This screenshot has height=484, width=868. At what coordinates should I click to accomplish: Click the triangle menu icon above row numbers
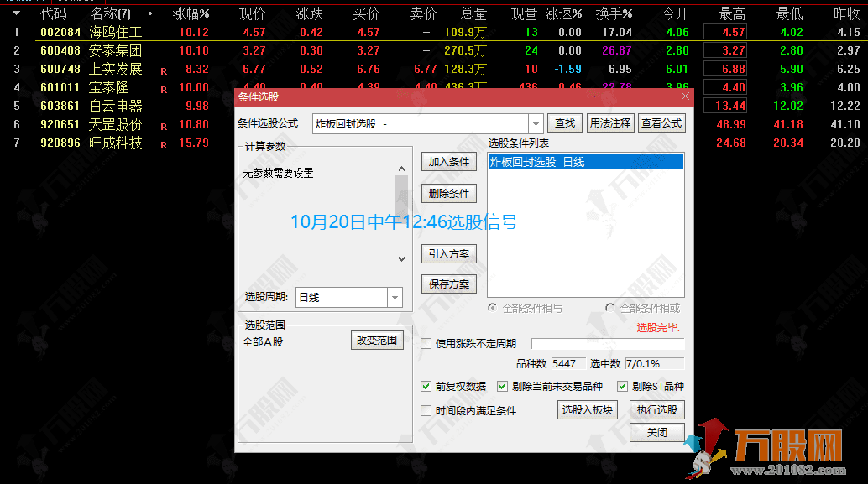tap(16, 13)
